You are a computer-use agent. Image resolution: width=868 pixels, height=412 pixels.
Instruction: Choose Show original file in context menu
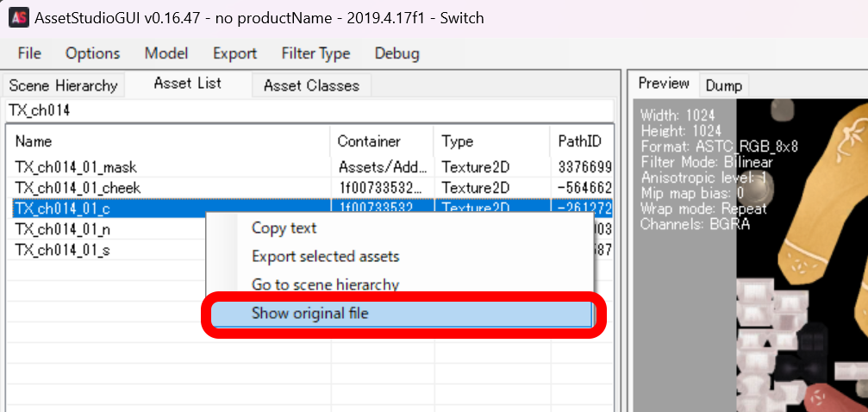tap(401, 314)
